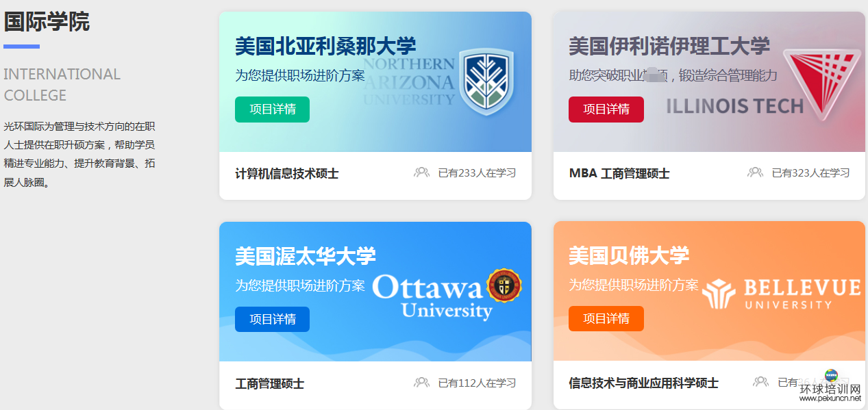
Task: Click the 计算机信息技术硕士 program name
Action: (x=287, y=174)
